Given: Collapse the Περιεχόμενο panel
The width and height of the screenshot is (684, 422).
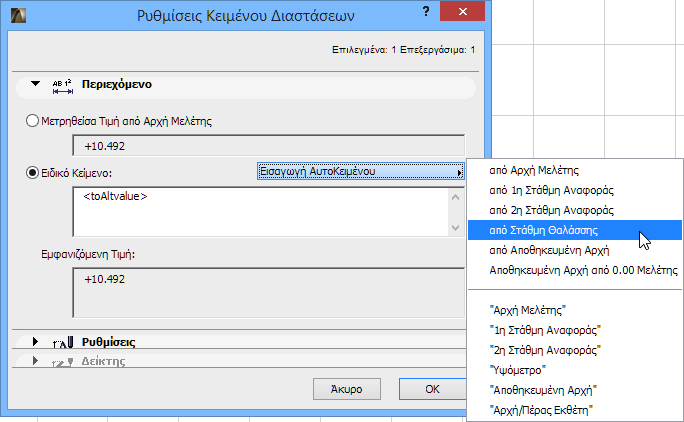Looking at the screenshot, I should coord(35,83).
